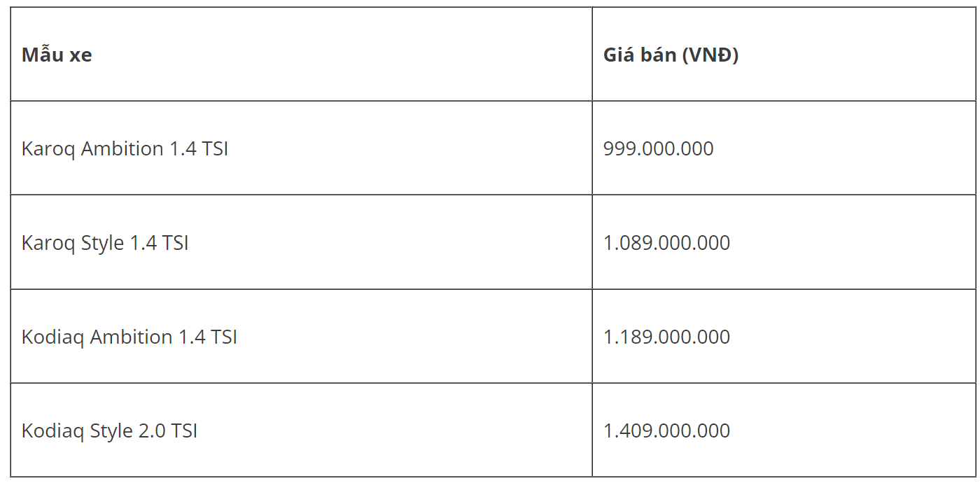Screen dimensions: 980x483
Task: Click "2.0" in the Kodiaq Style row
Action: tap(152, 430)
